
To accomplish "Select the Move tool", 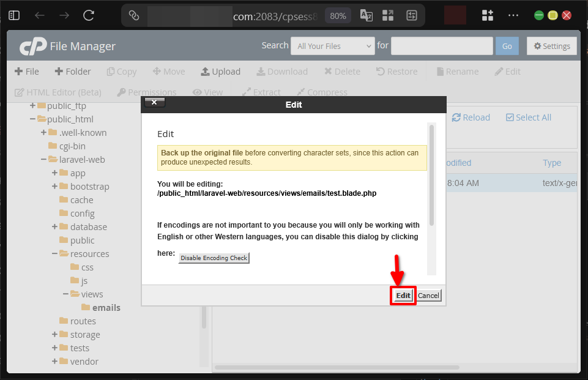I will coord(169,71).
